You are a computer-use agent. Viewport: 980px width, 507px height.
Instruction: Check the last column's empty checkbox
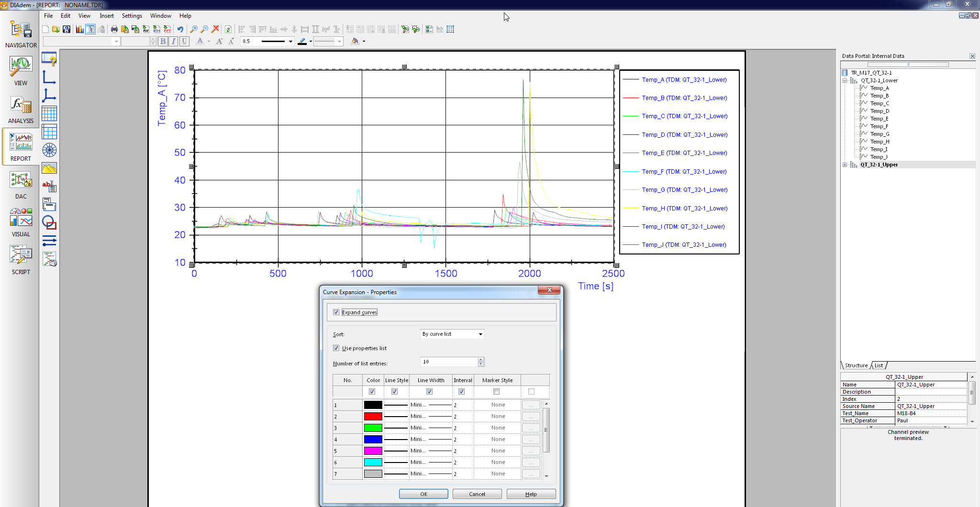click(531, 392)
